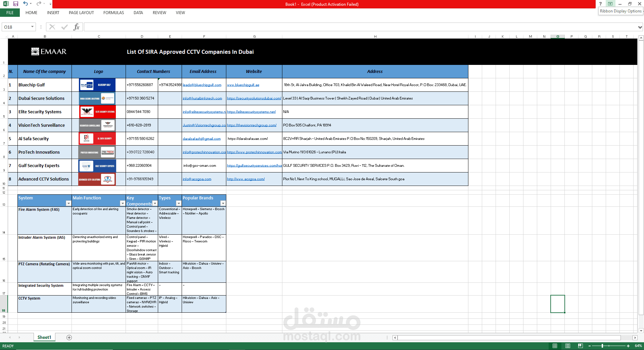Viewport: 644px width, 350px height.
Task: Select the Elite Security Systems logo image
Action: [x=97, y=112]
